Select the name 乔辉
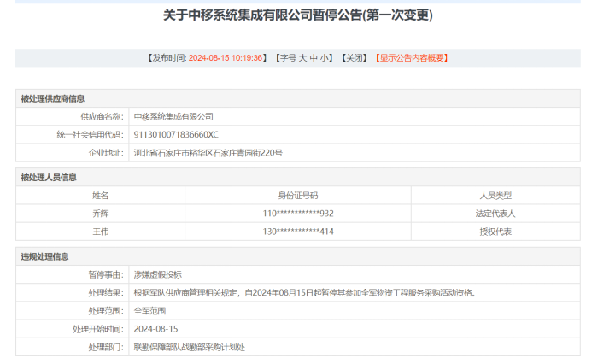Screen dimensions: 592x364 pos(101,214)
